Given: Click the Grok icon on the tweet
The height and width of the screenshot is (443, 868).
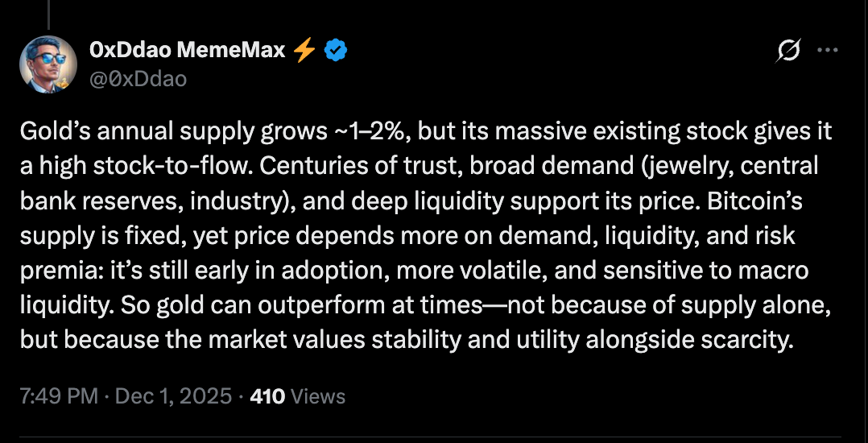Looking at the screenshot, I should click(788, 51).
